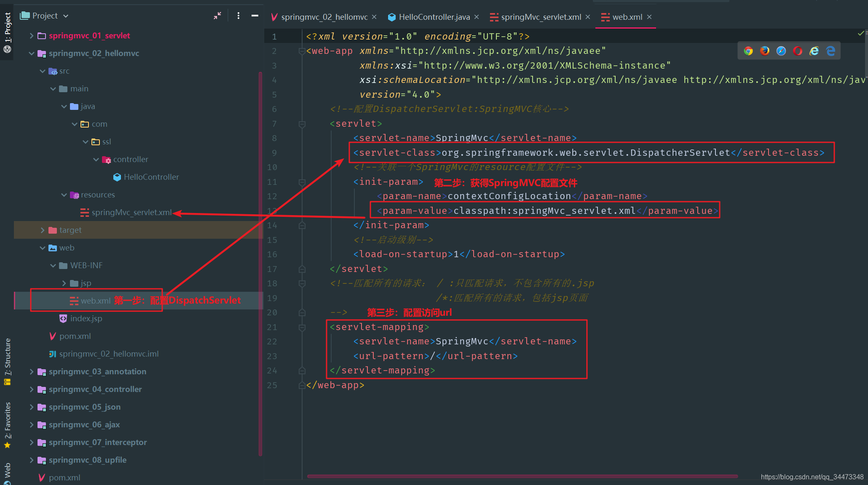Screen dimensions: 868x485
Task: Expand the jsp folder
Action: [x=64, y=283]
